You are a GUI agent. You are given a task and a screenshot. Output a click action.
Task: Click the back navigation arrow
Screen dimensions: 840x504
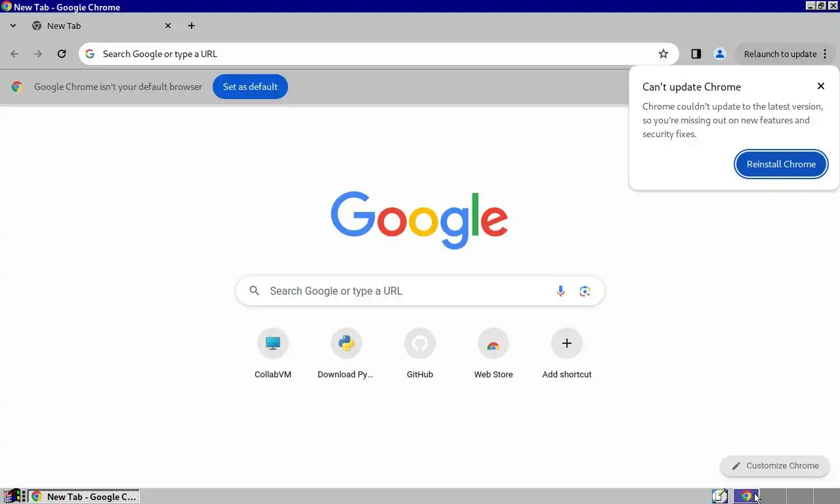pyautogui.click(x=14, y=54)
